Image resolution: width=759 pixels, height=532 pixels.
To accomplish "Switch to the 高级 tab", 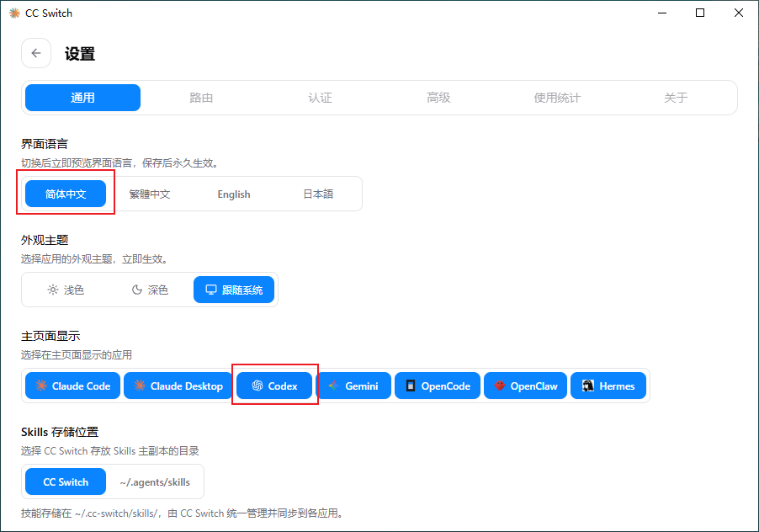I will 438,98.
